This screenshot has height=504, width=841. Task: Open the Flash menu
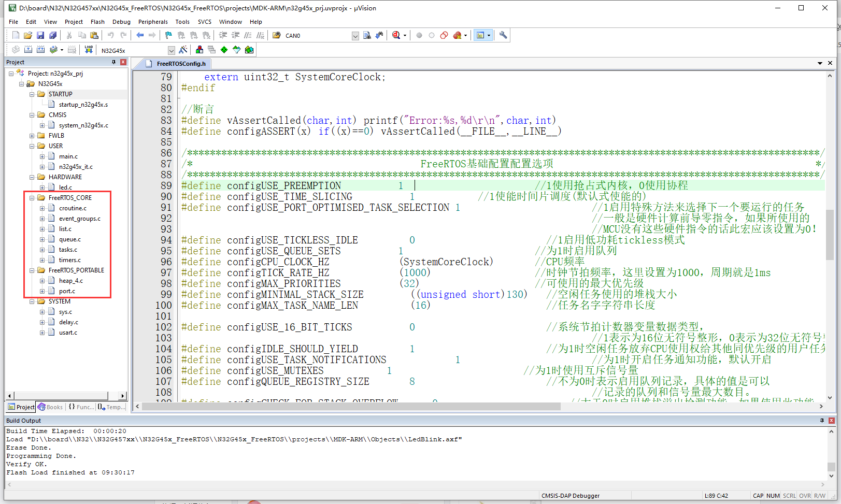[x=97, y=22]
